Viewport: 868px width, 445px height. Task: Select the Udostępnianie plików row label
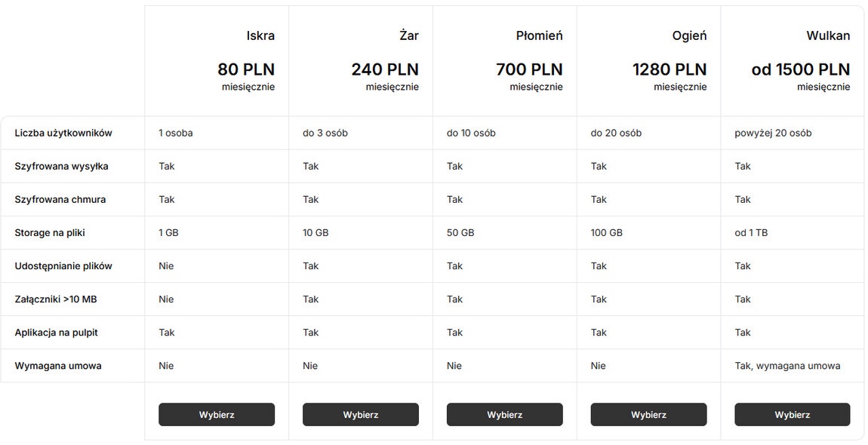[x=63, y=265]
